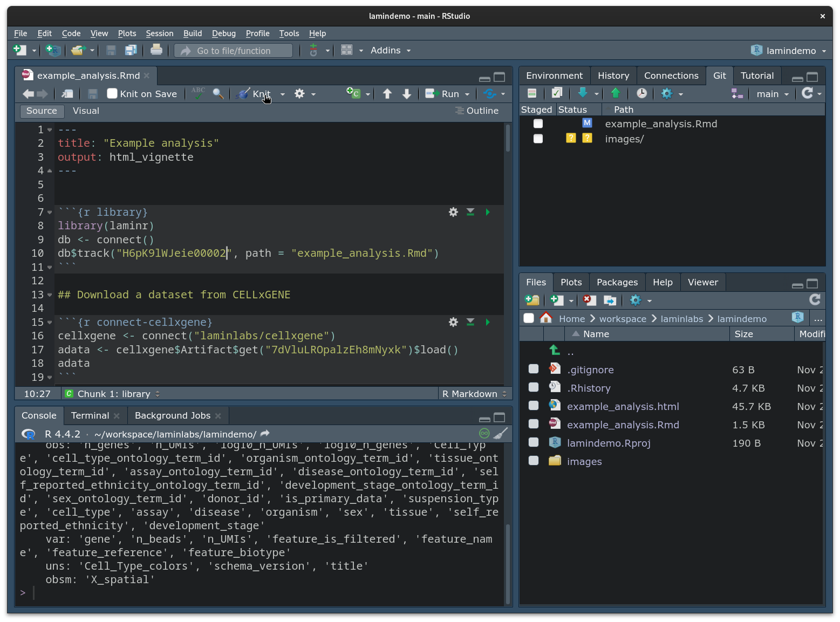Open Chunk 1: library navigator dropdown
This screenshot has height=622, width=840.
[x=112, y=394]
